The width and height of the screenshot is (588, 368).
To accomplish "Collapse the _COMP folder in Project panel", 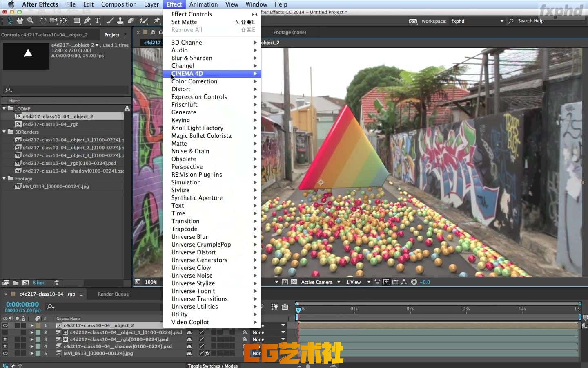I will pyautogui.click(x=4, y=109).
